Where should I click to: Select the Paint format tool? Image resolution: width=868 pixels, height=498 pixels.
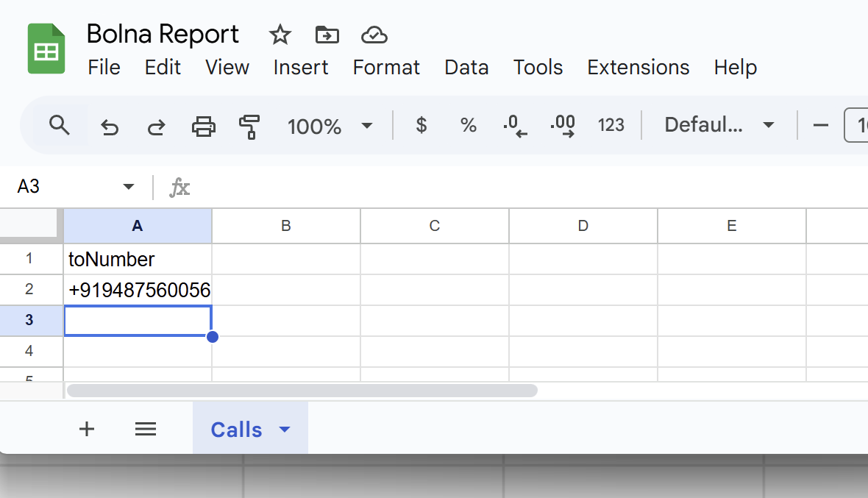click(249, 125)
